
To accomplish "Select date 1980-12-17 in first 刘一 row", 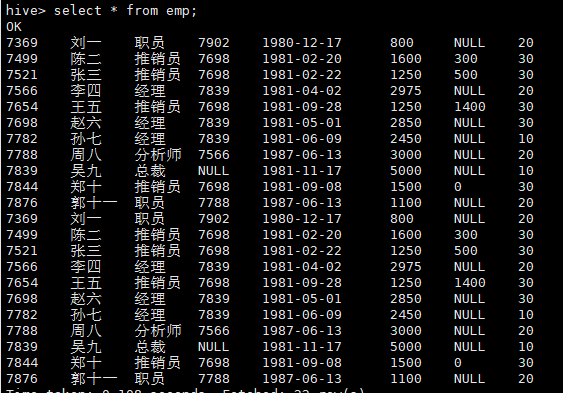I will (302, 43).
